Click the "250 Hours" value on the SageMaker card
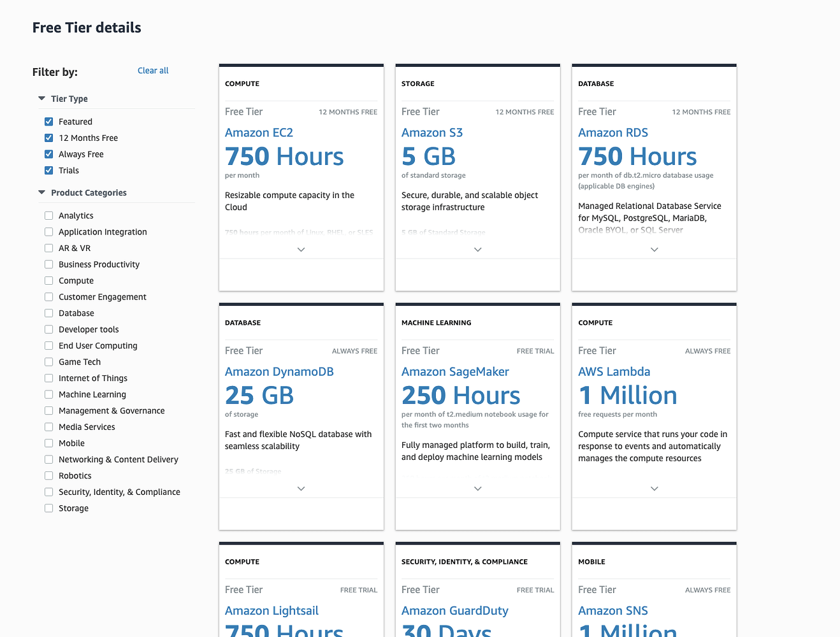 pyautogui.click(x=461, y=396)
